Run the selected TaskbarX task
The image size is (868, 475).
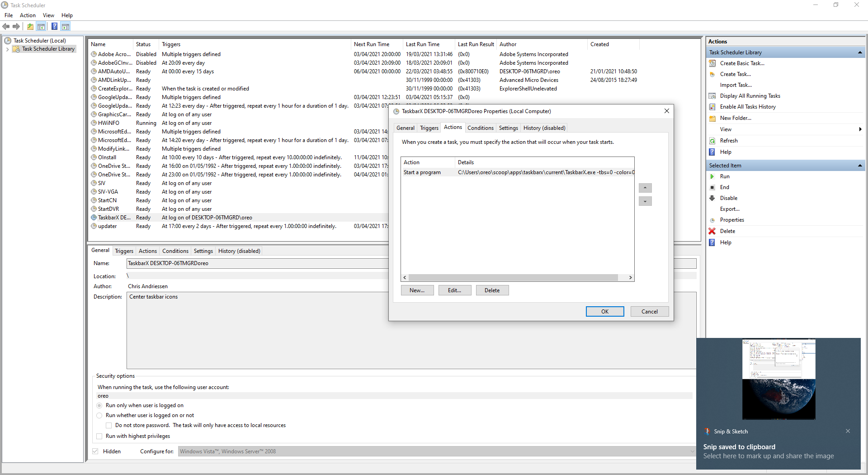click(724, 176)
